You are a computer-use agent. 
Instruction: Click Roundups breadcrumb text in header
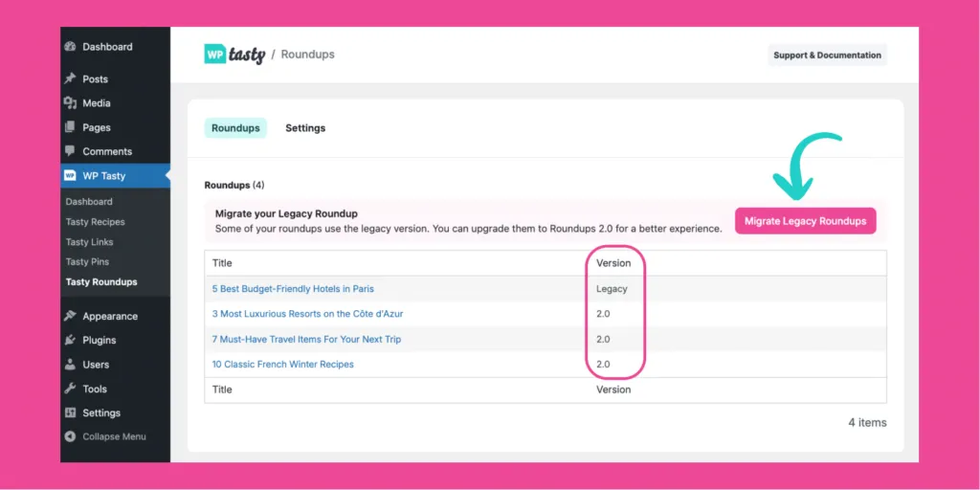(307, 55)
